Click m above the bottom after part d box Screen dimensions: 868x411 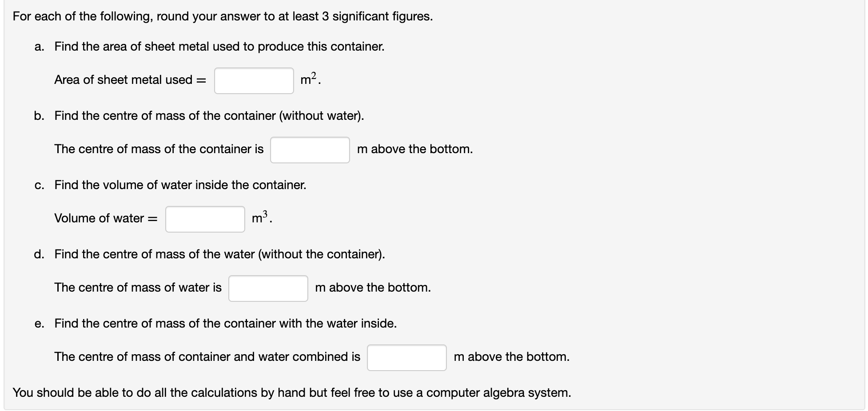[x=372, y=288]
